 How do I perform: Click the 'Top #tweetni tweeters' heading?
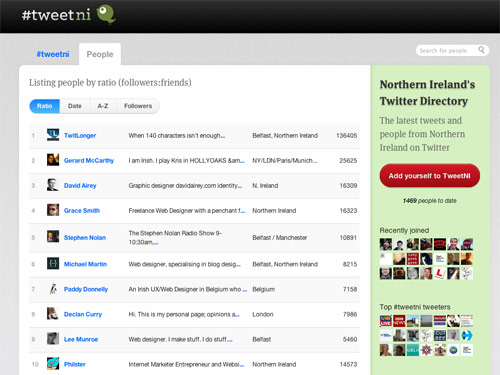tap(415, 307)
